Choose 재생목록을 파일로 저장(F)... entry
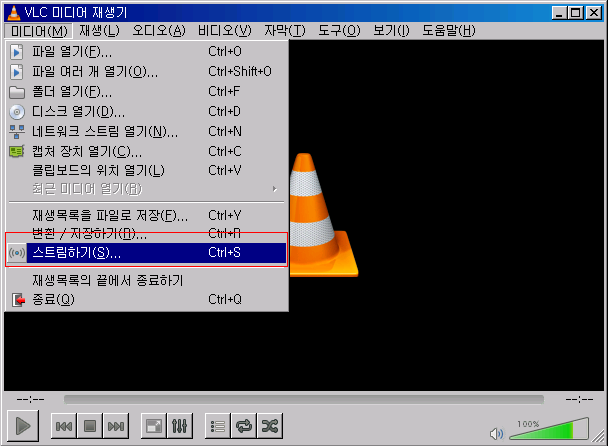Screen dimensions: 610x446 pyautogui.click(x=147, y=215)
